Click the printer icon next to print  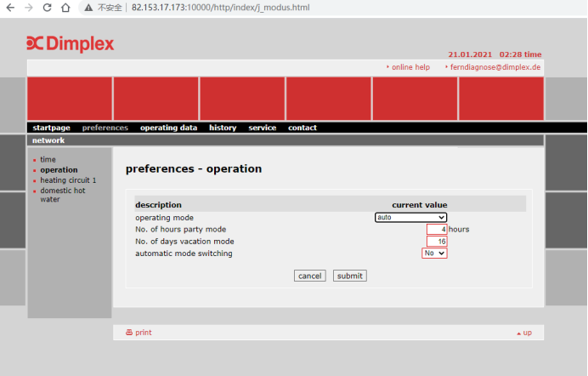(129, 333)
